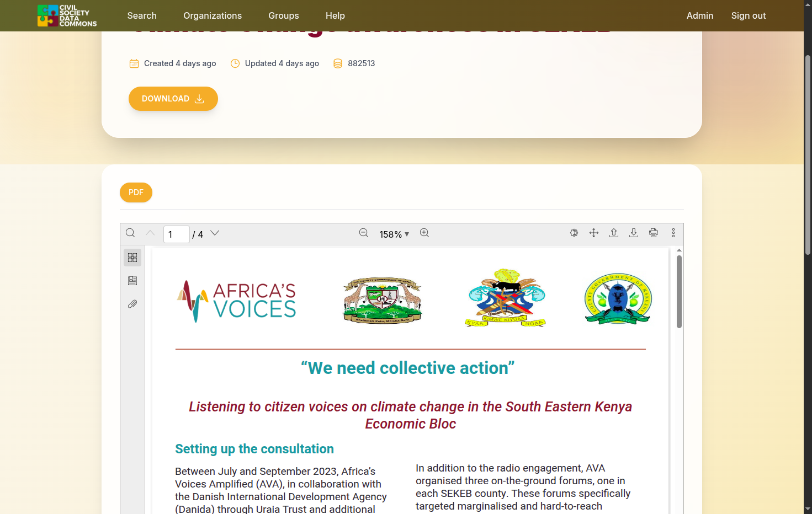The height and width of the screenshot is (514, 812).
Task: Click the page number input field
Action: pyautogui.click(x=177, y=234)
